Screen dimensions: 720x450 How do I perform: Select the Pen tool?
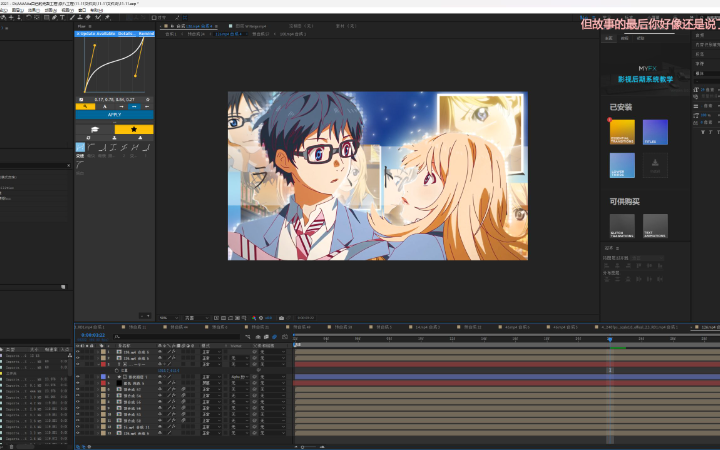[x=54, y=17]
